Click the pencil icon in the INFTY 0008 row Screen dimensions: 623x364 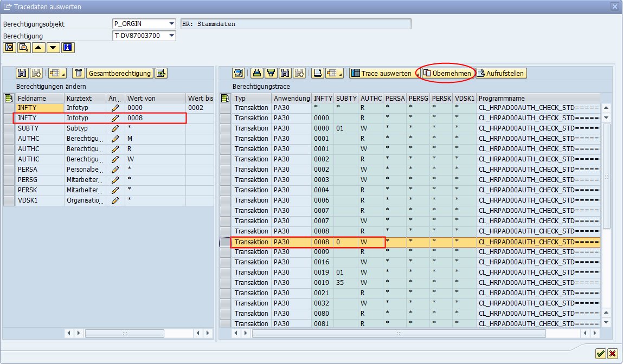pyautogui.click(x=115, y=118)
